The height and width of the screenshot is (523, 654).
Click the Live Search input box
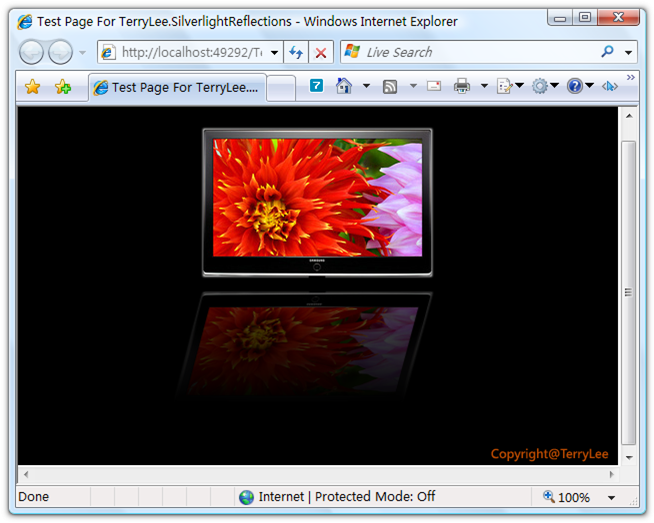[469, 52]
